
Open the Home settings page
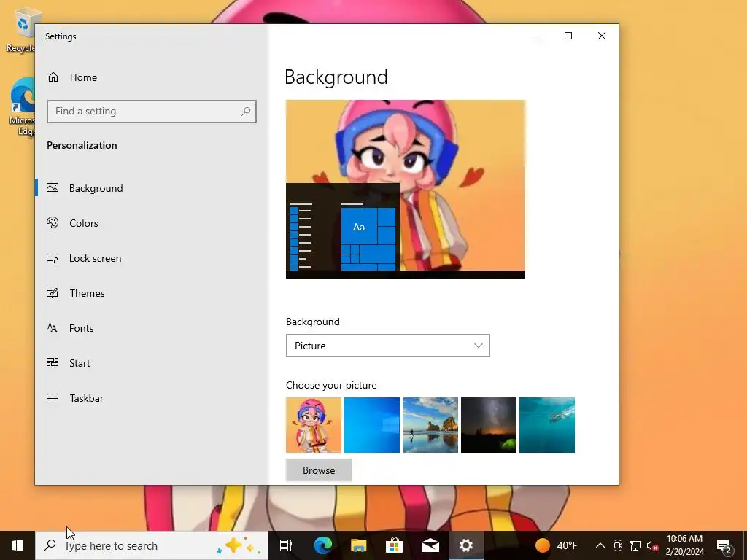coord(152,77)
